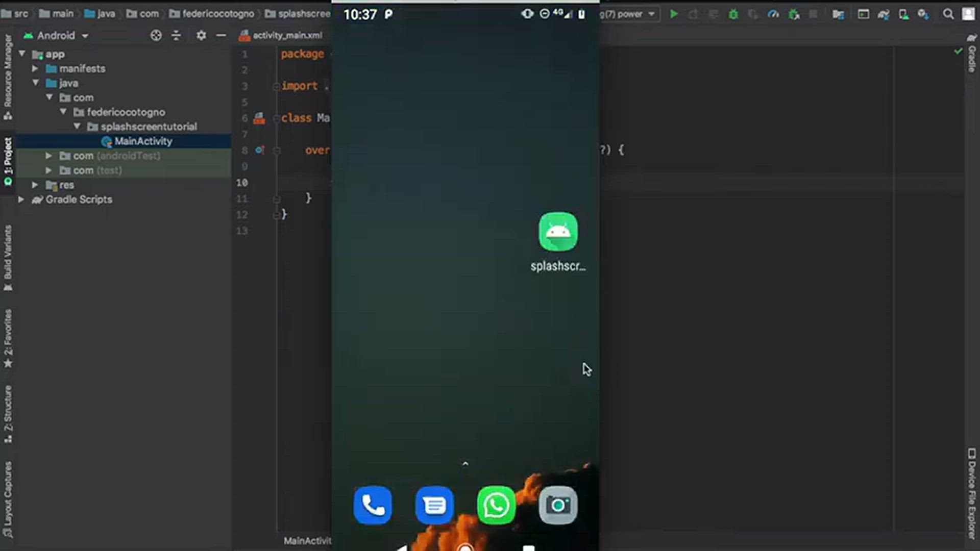Select MainActivity in project tree
Viewport: 980px width, 551px height.
[x=143, y=141]
